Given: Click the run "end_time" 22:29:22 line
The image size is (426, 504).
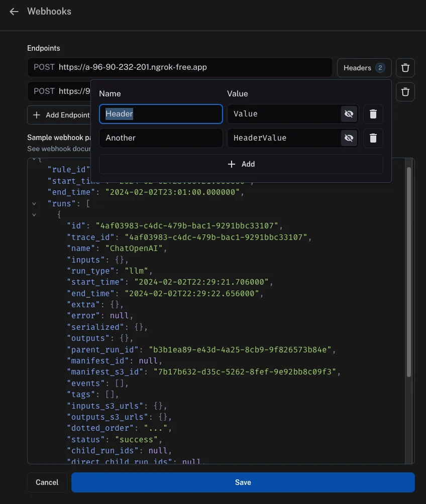Looking at the screenshot, I should coord(165,294).
